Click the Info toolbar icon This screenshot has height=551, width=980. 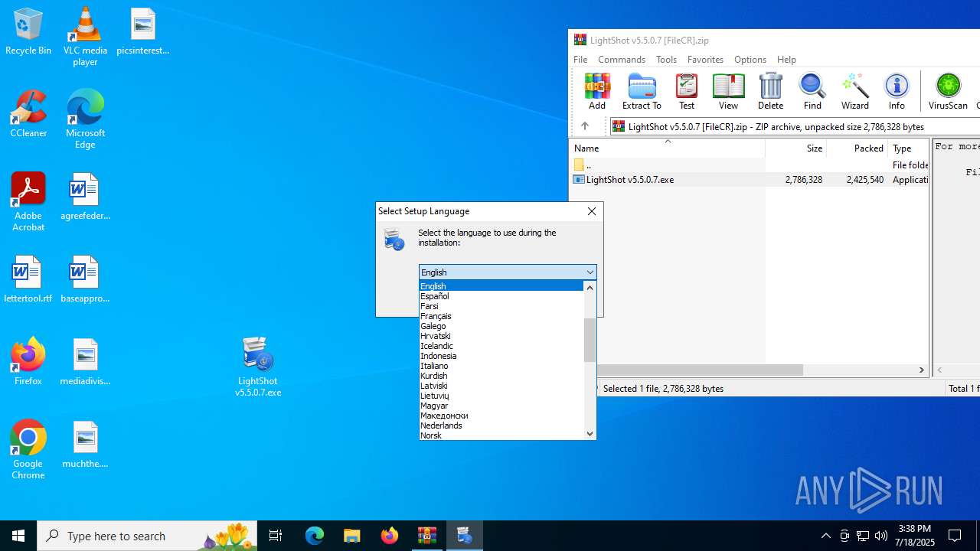click(x=897, y=91)
